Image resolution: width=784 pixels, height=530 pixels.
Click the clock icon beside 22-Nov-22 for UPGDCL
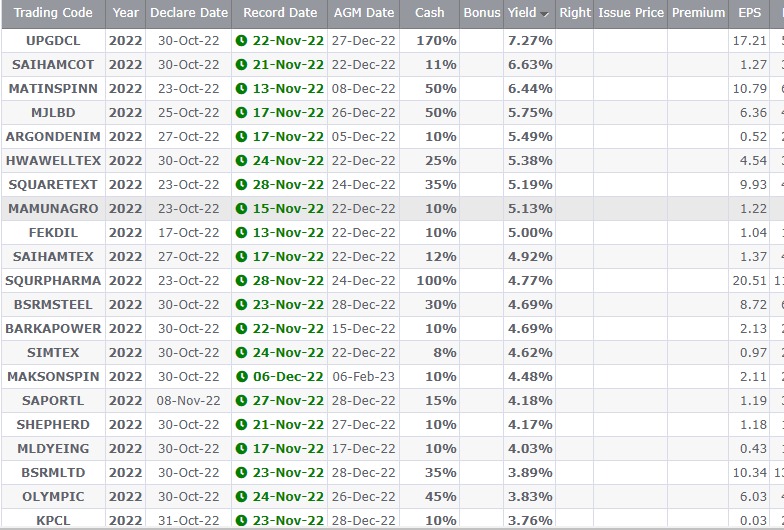[x=241, y=41]
